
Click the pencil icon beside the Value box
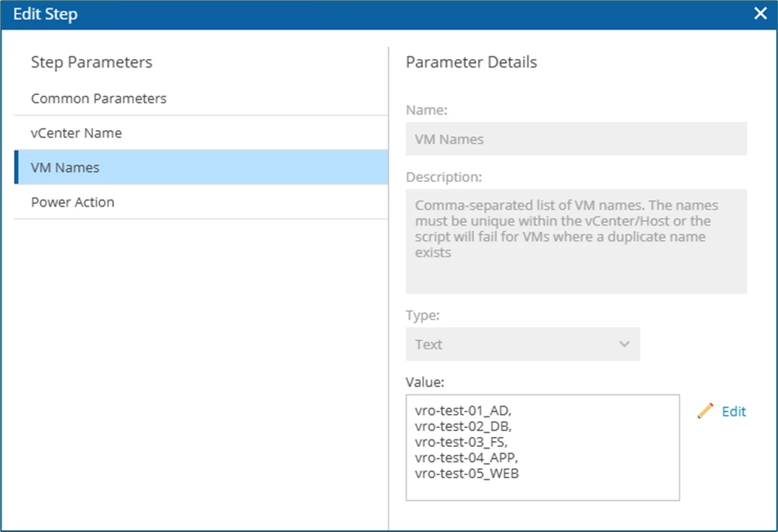(705, 411)
